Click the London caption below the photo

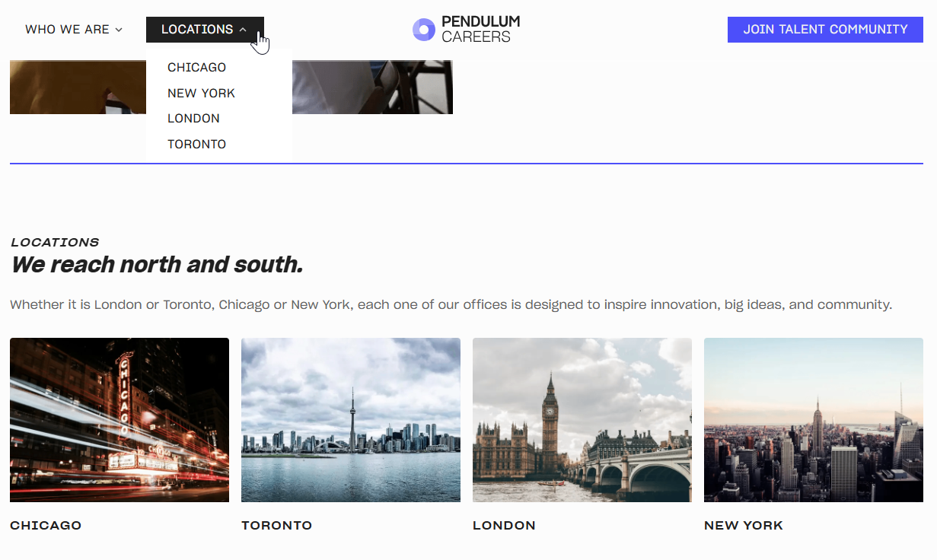coord(504,525)
